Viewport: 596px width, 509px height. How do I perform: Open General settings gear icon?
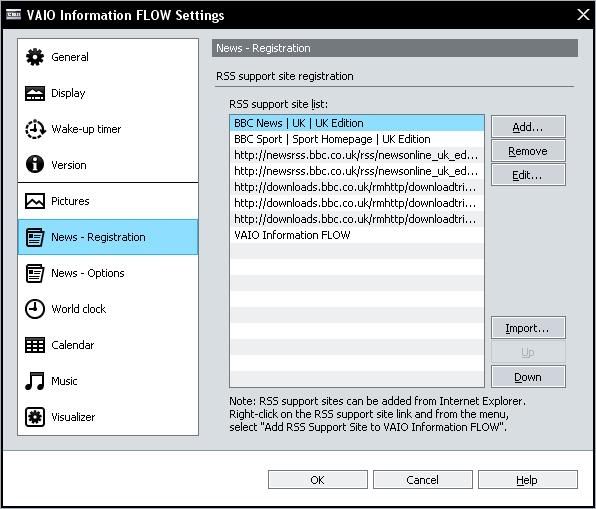click(x=35, y=57)
